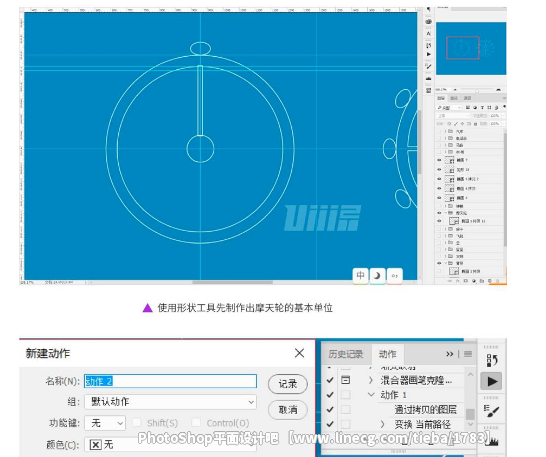Click the new adjustment layer icon below the layers list
The image size is (546, 457).
(x=474, y=281)
